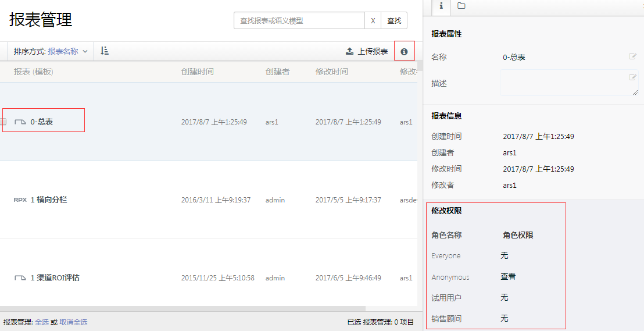Screen dimensions: 644x331
Task: Click the 创建时间 column header
Action: 197,72
